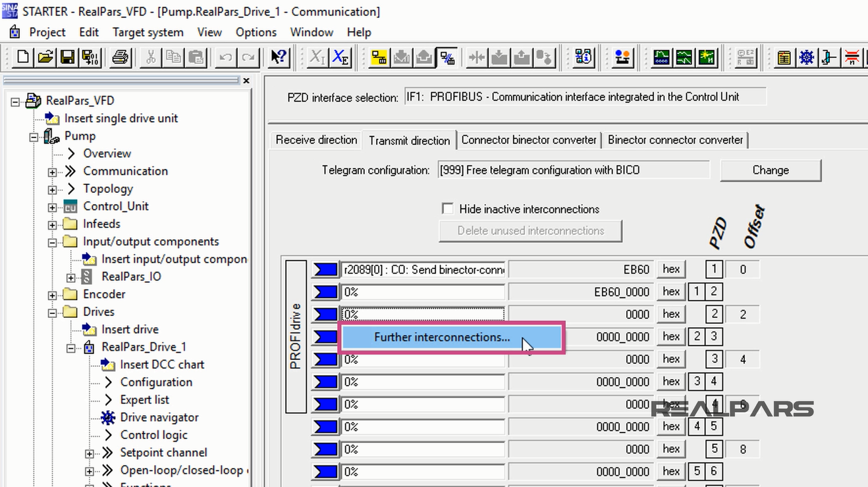
Task: Open the device trace icon
Action: (662, 57)
